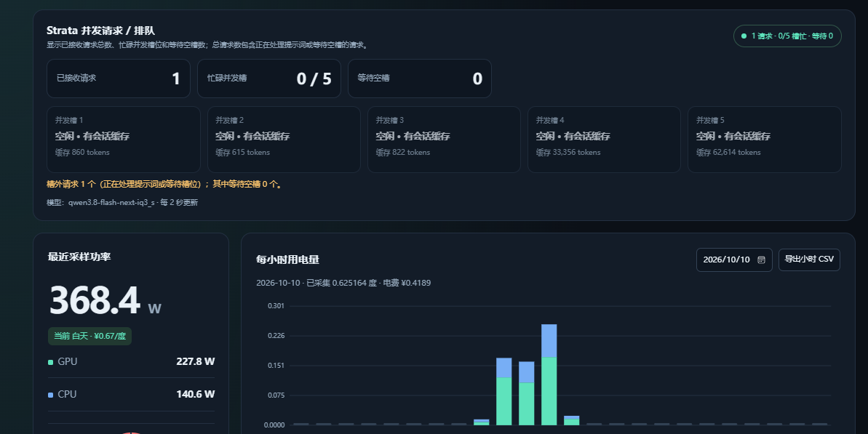The width and height of the screenshot is (868, 434).
Task: Click the "缓存 860 tokens" text
Action: click(x=82, y=152)
